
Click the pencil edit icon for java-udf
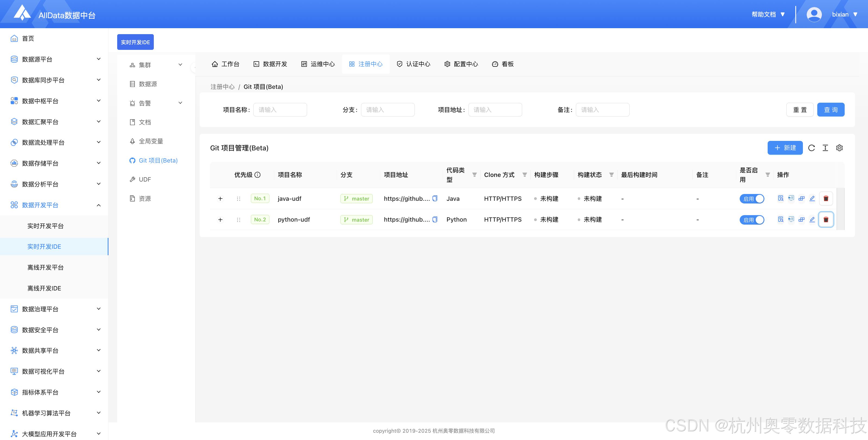[x=812, y=198]
